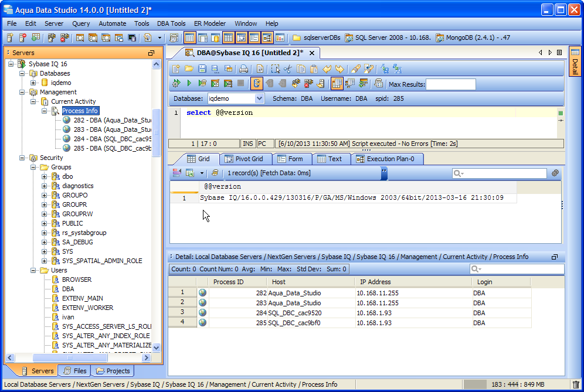Switch to the Files tab
584x392 pixels.
75,371
